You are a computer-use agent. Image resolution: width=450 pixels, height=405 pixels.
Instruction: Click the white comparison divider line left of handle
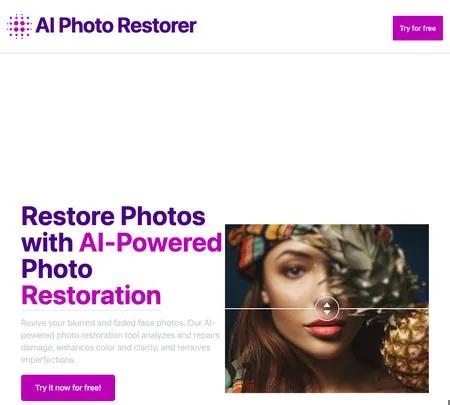pos(270,309)
